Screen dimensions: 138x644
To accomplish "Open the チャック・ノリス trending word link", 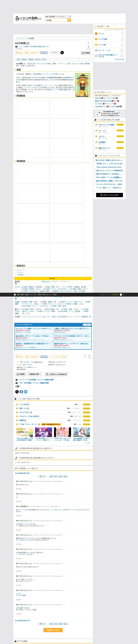I will pyautogui.click(x=104, y=50).
